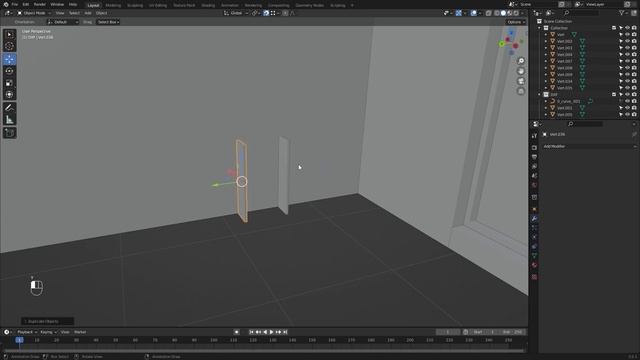The image size is (640, 360).
Task: Switch to Shading workspace tab
Action: point(208,5)
